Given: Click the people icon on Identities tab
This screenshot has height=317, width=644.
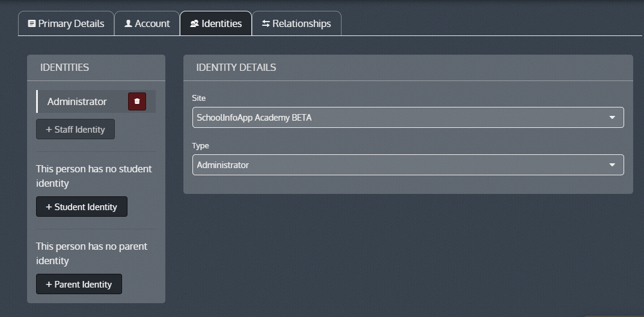Looking at the screenshot, I should [x=194, y=24].
